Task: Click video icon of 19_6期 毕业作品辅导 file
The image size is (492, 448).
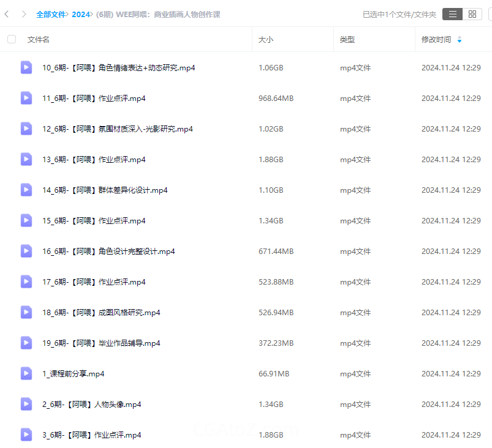Action: 26,343
